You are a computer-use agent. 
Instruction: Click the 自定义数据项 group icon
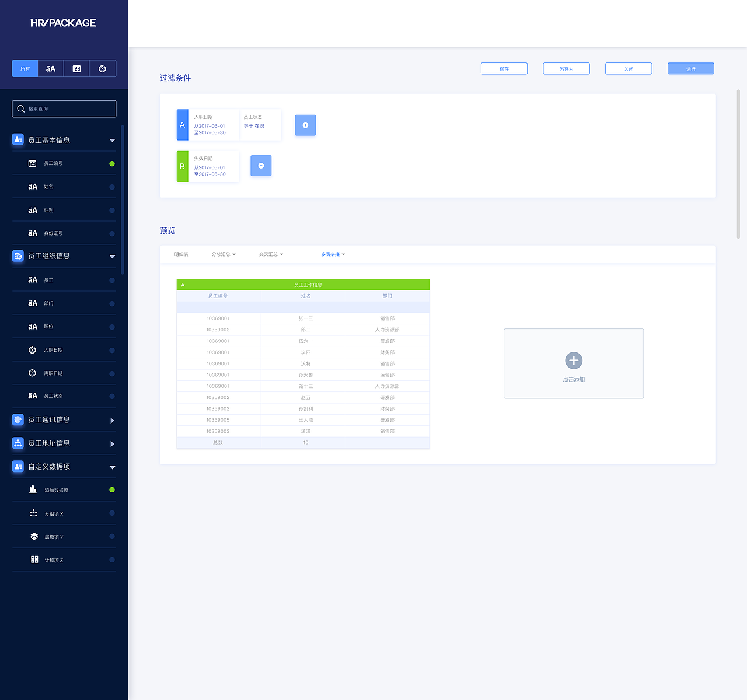tap(18, 467)
